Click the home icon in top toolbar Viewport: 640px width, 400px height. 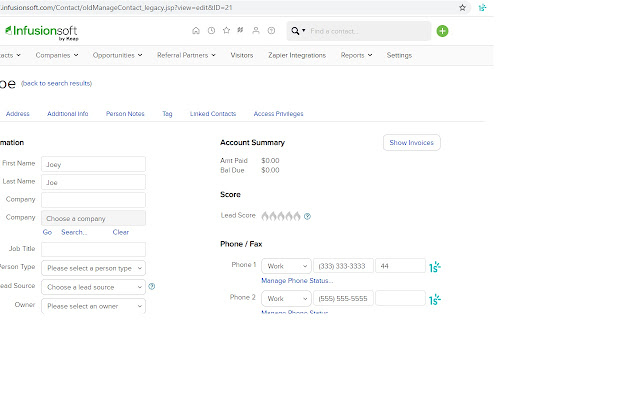195,31
